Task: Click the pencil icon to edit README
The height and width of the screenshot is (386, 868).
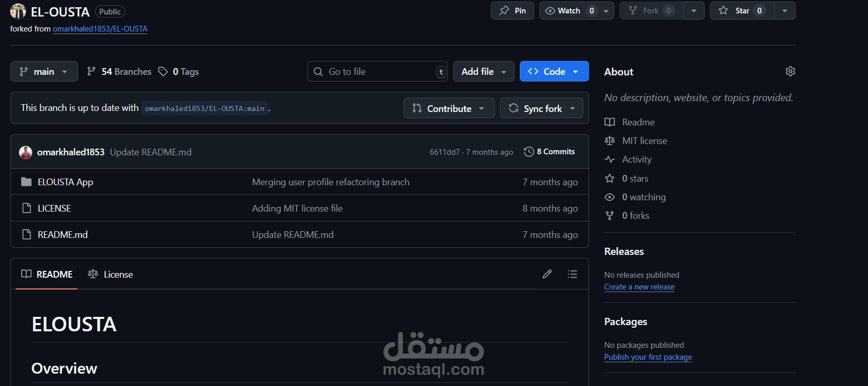Action: tap(547, 274)
